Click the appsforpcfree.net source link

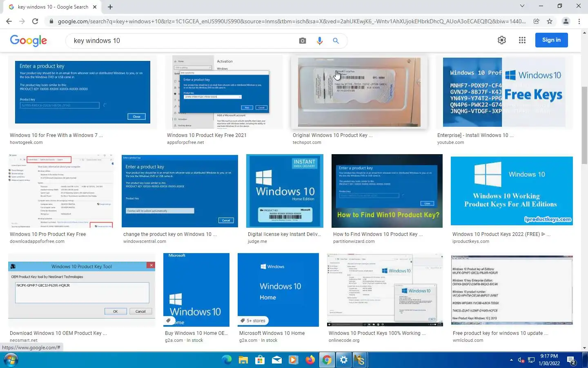185,143
